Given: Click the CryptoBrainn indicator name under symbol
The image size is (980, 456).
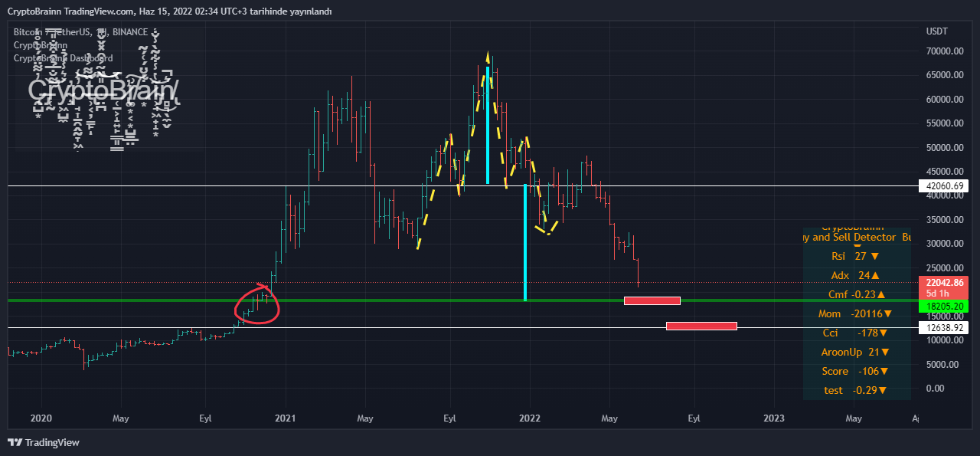Looking at the screenshot, I should point(41,45).
